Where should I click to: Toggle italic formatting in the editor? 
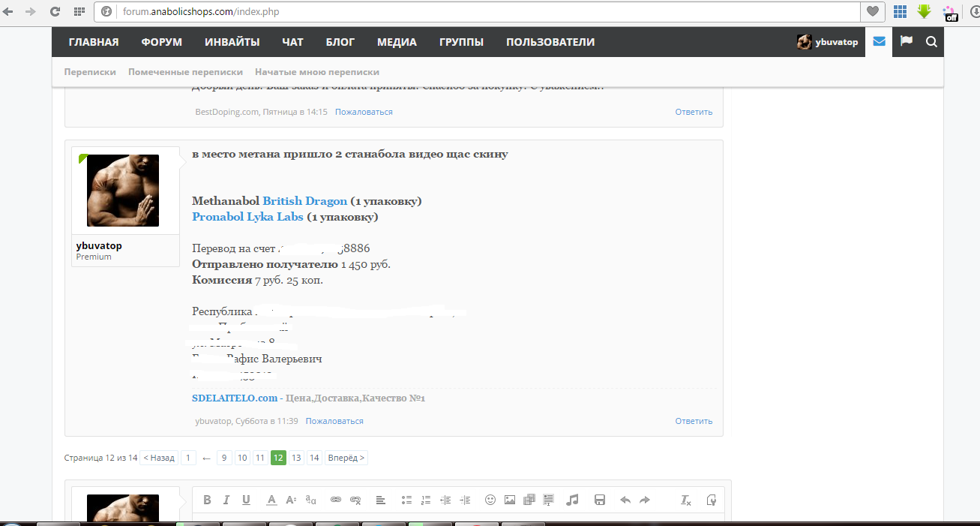[x=226, y=500]
